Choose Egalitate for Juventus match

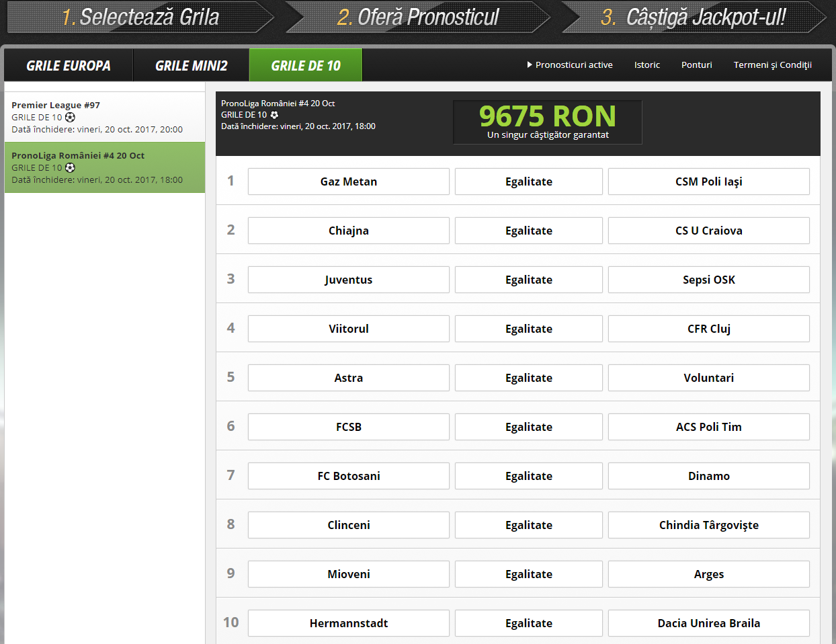coord(529,280)
